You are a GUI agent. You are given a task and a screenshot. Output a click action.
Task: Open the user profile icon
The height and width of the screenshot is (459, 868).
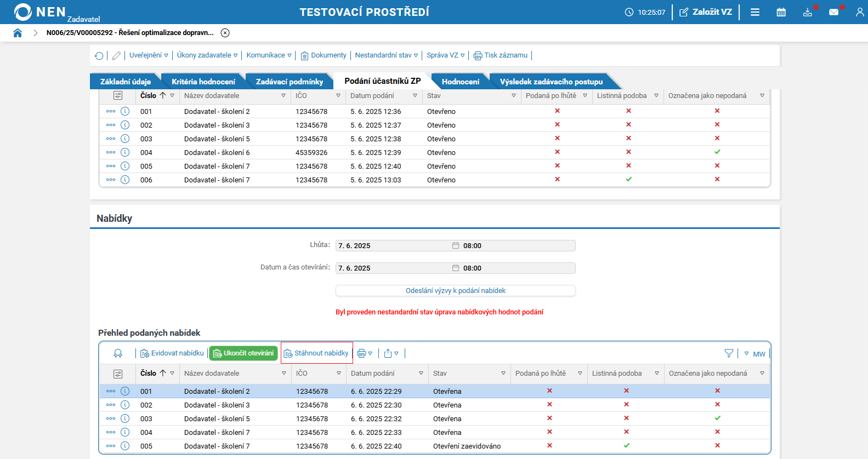(x=859, y=12)
